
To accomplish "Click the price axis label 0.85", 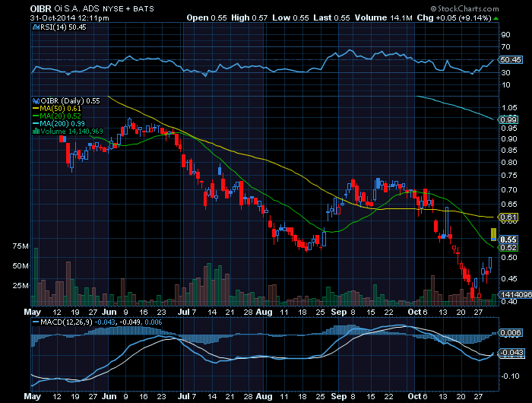I will point(509,151).
